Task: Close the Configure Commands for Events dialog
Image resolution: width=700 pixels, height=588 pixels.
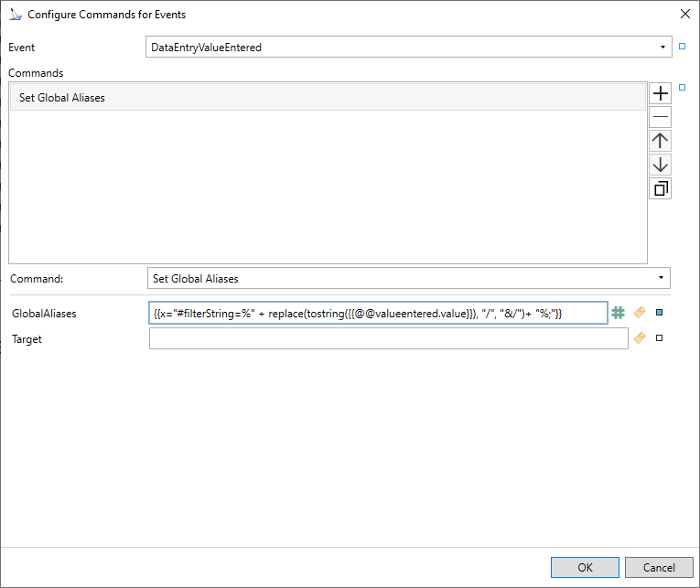Action: (x=684, y=15)
